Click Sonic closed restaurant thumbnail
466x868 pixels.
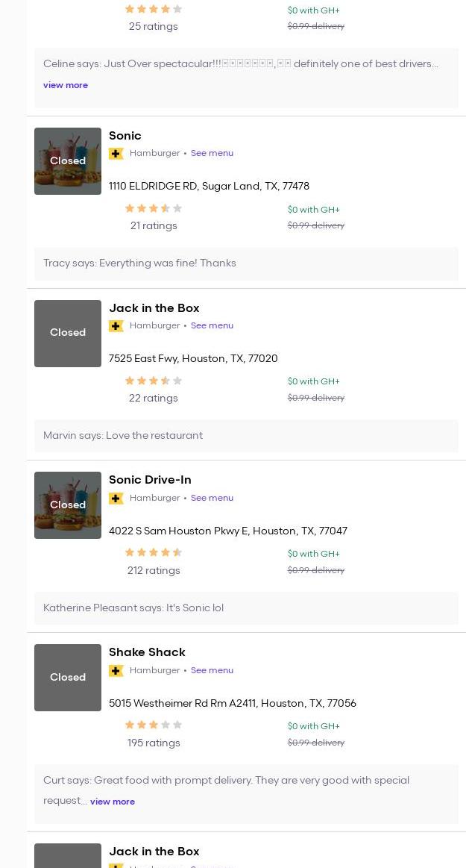[x=68, y=161]
